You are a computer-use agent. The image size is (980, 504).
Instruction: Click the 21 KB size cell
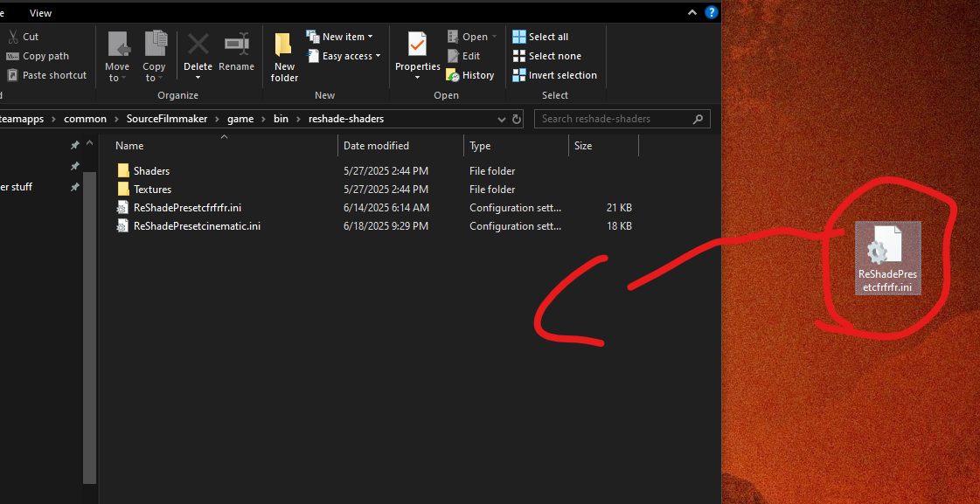619,208
